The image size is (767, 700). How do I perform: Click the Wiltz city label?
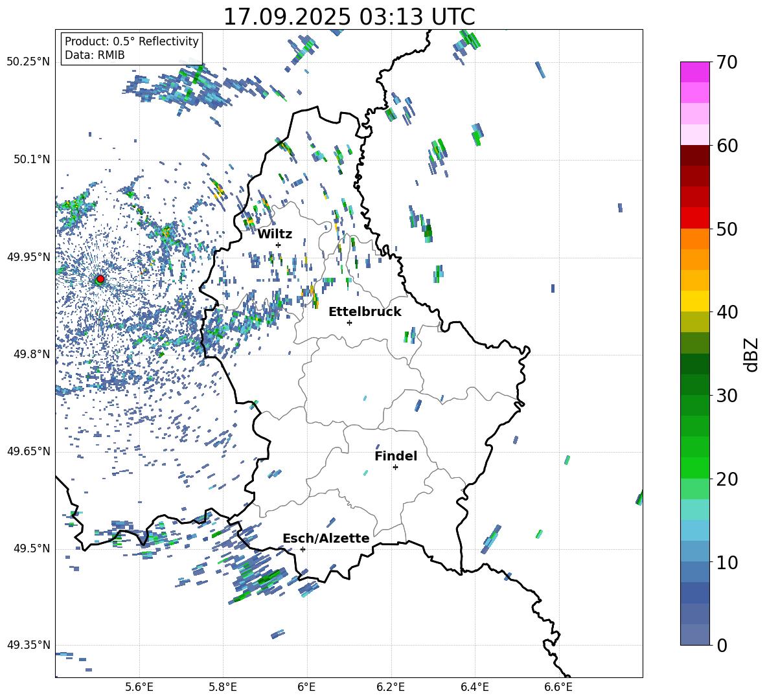coord(275,234)
